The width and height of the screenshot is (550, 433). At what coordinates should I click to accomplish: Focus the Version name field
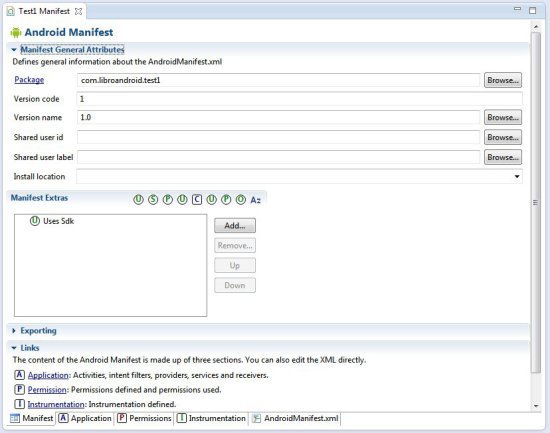(279, 118)
